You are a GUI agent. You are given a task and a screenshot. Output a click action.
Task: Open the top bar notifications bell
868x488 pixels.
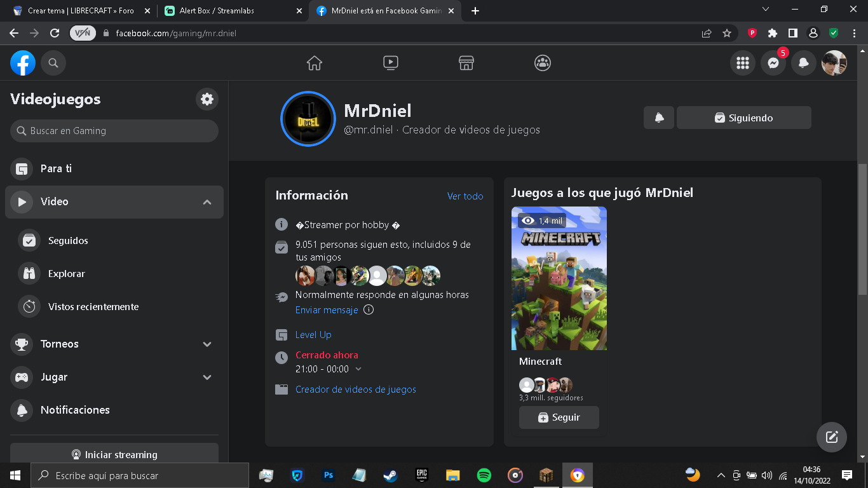[804, 63]
